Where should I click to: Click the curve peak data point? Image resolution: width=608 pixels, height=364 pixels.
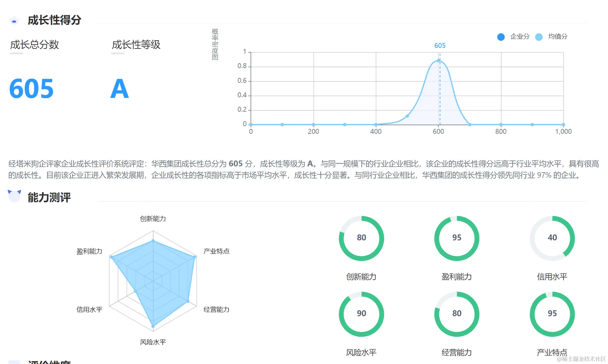point(438,61)
